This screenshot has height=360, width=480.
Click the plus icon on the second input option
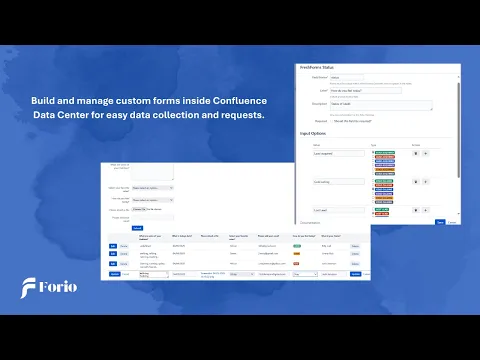pos(425,182)
